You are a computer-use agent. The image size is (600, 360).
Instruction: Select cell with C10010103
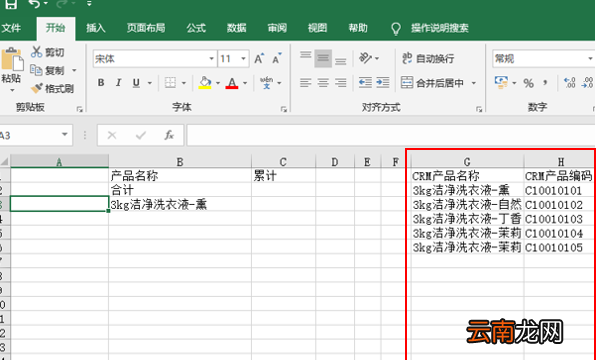(x=558, y=219)
